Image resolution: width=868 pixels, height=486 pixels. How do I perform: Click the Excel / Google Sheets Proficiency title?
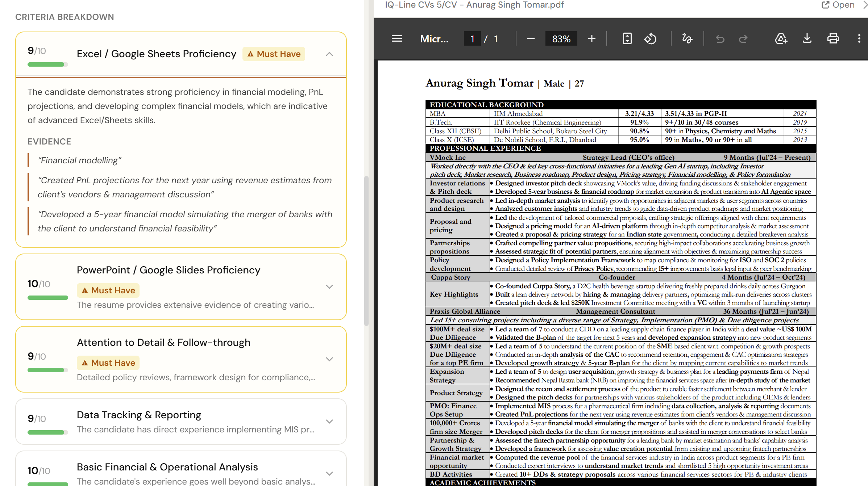point(157,54)
